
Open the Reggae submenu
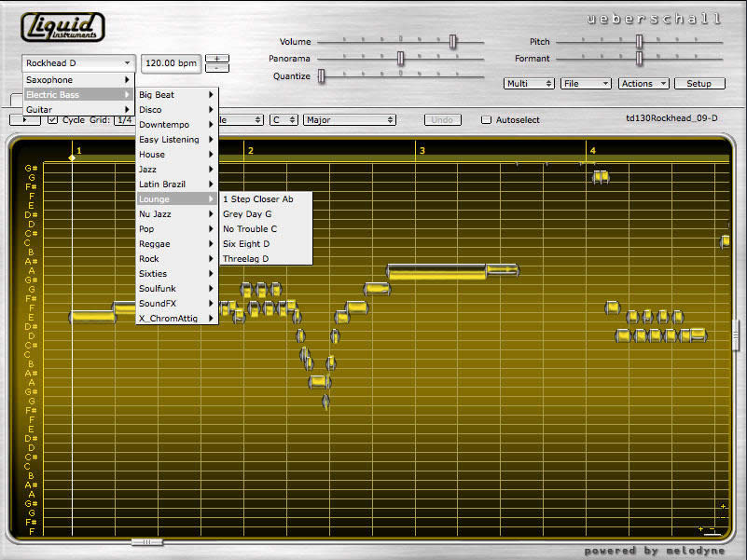click(x=177, y=244)
